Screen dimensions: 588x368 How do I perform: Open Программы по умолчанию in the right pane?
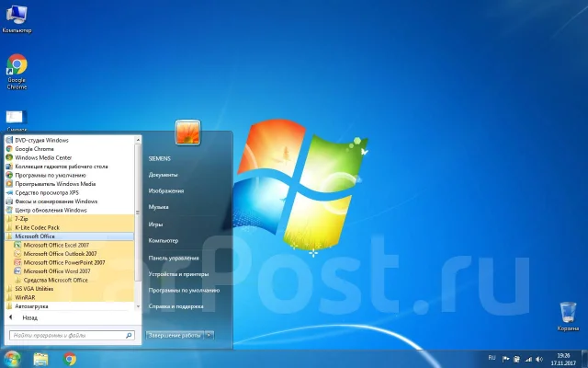click(184, 291)
